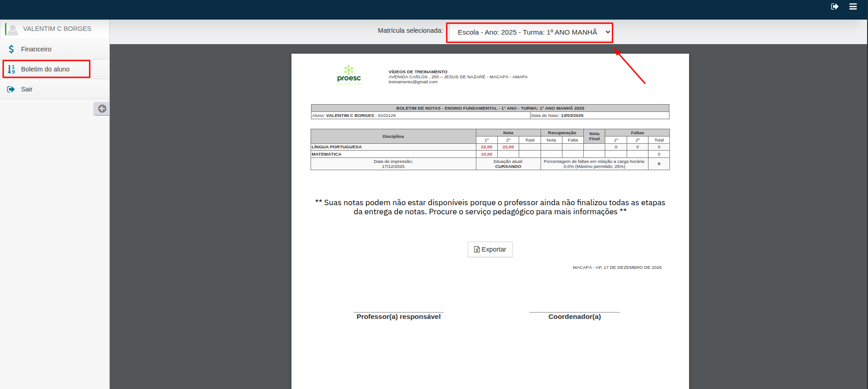The width and height of the screenshot is (868, 389).
Task: Click the user avatar icon
Action: [x=13, y=30]
